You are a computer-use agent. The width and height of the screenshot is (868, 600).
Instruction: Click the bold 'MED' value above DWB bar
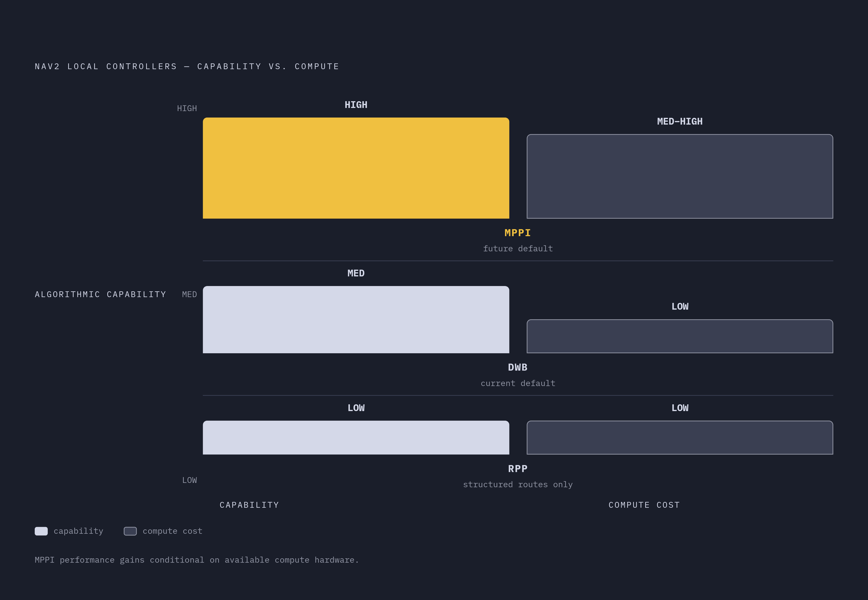point(356,273)
